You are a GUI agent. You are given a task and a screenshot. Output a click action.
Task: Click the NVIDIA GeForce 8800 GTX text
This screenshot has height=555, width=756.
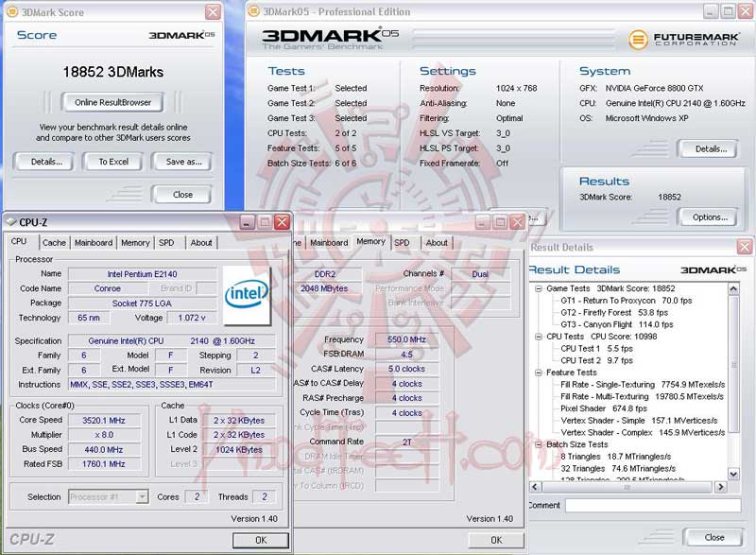(654, 88)
